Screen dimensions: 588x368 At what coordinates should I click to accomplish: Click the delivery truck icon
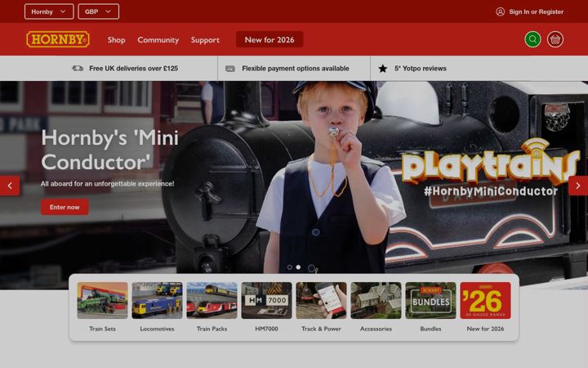[78, 69]
